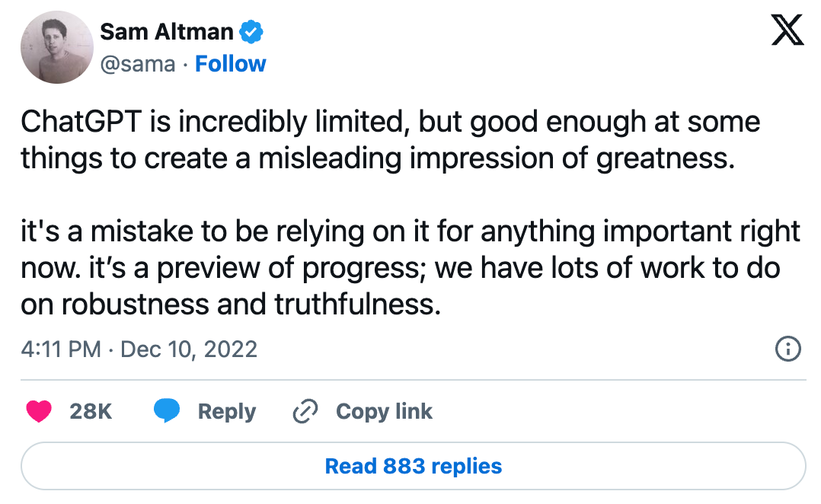
Task: Open the profile avatar photo
Action: coord(56,47)
